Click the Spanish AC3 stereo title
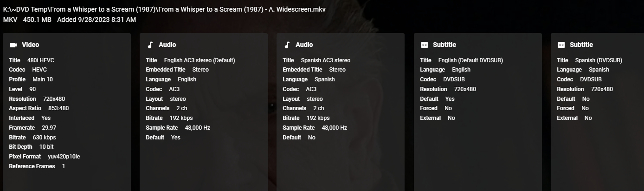The height and width of the screenshot is (191, 644). coord(325,60)
